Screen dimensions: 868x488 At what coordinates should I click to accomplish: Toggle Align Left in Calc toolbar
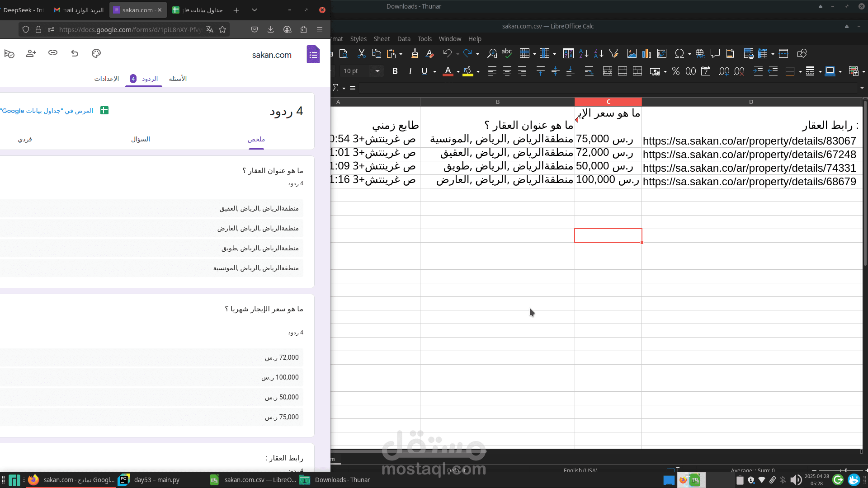click(x=492, y=71)
